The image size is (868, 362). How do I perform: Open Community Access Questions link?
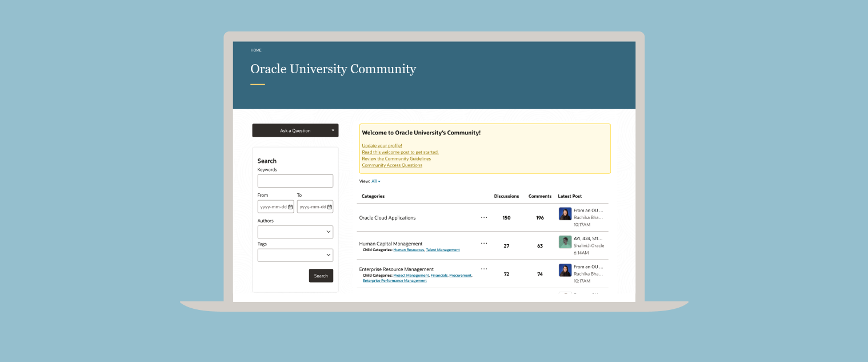point(392,165)
